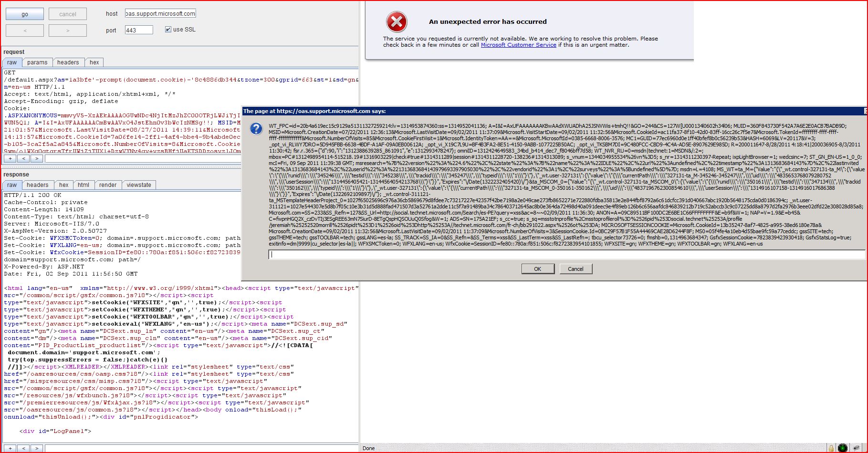Switch to the response hex tab
868x453 pixels.
(64, 185)
